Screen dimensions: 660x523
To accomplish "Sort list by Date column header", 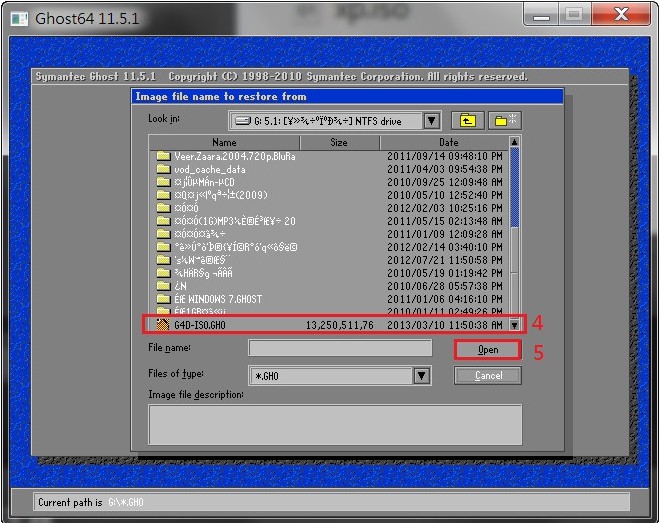I will [444, 143].
